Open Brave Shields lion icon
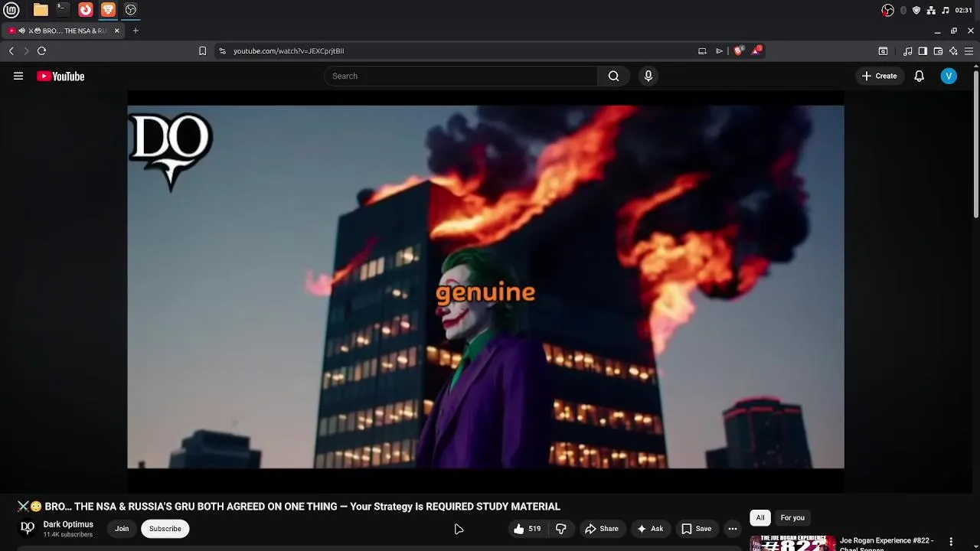 (738, 51)
